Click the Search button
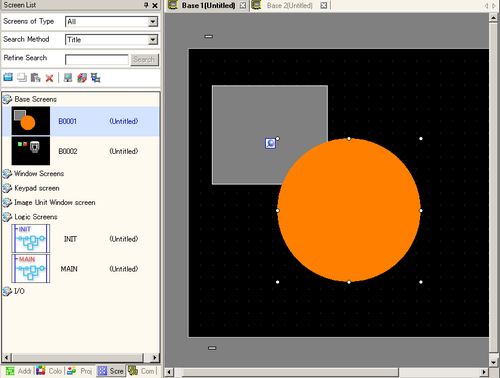Image resolution: width=500 pixels, height=378 pixels. [x=144, y=60]
